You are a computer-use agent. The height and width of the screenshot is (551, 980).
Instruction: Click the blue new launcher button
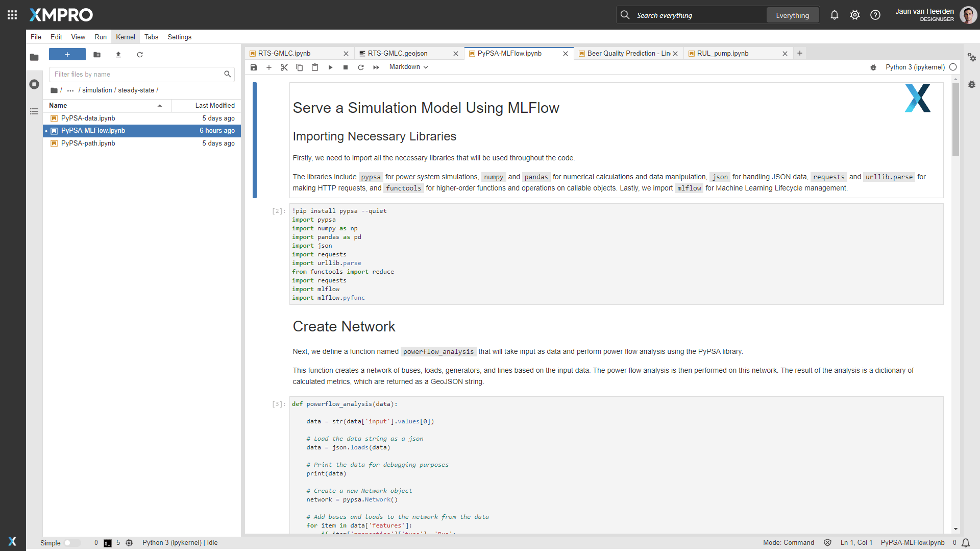tap(67, 55)
